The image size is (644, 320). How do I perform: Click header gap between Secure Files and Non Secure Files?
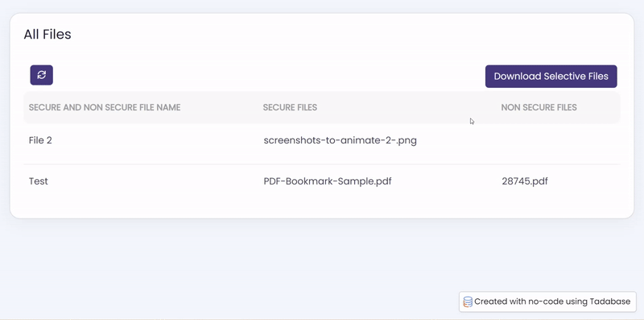pos(409,107)
